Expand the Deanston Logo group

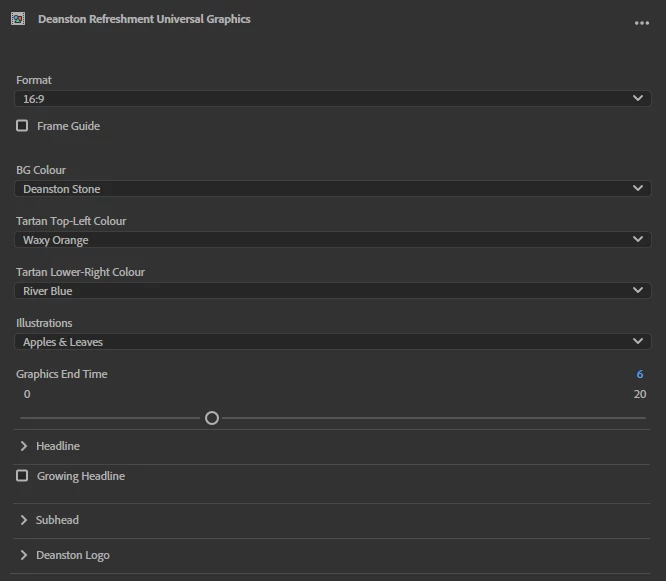pos(24,555)
